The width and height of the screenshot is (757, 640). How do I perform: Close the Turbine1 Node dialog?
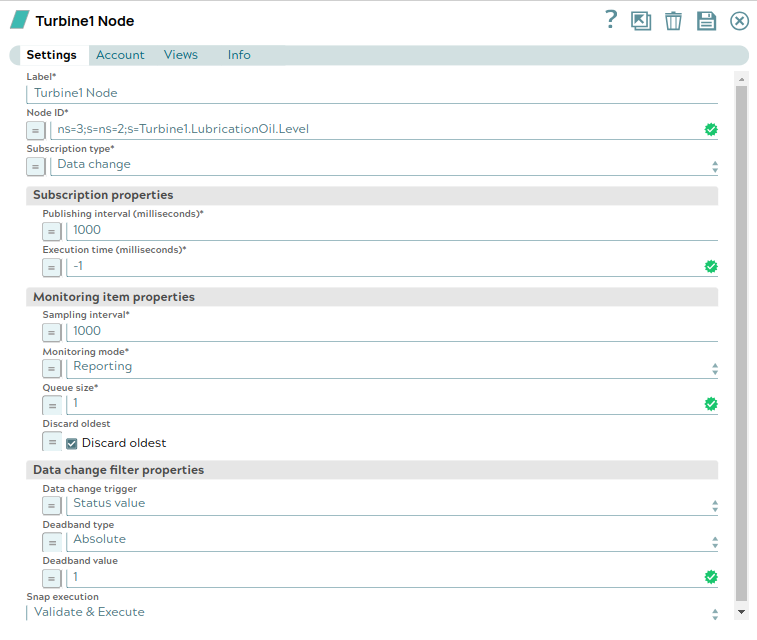pyautogui.click(x=739, y=21)
